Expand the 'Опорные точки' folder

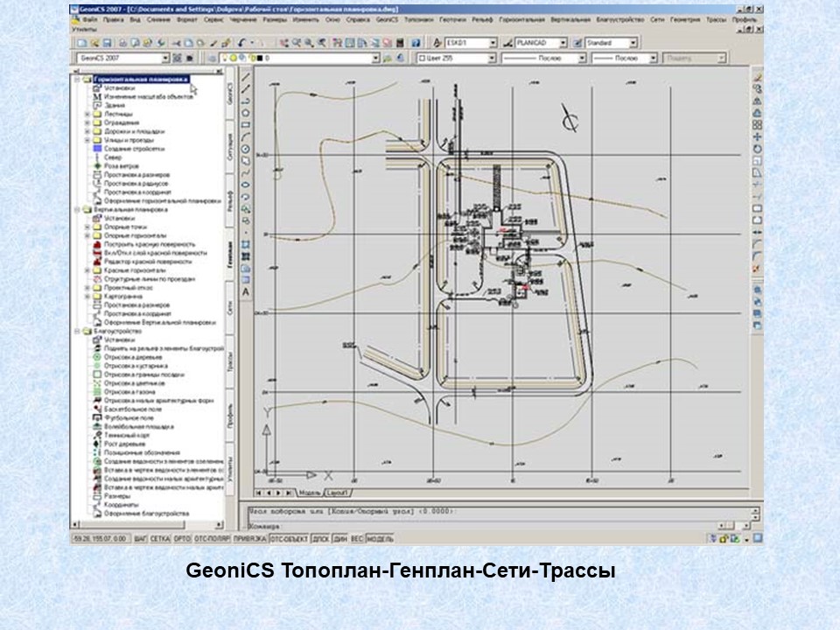(87, 227)
